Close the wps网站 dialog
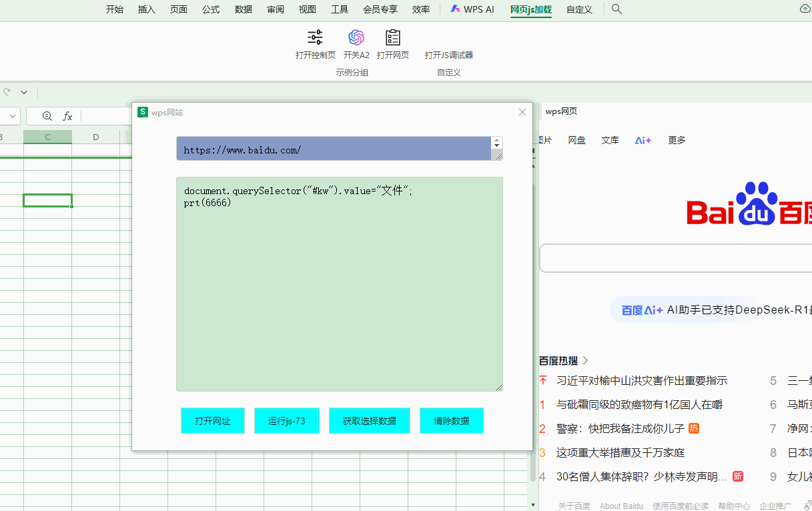812x511 pixels. pyautogui.click(x=522, y=112)
